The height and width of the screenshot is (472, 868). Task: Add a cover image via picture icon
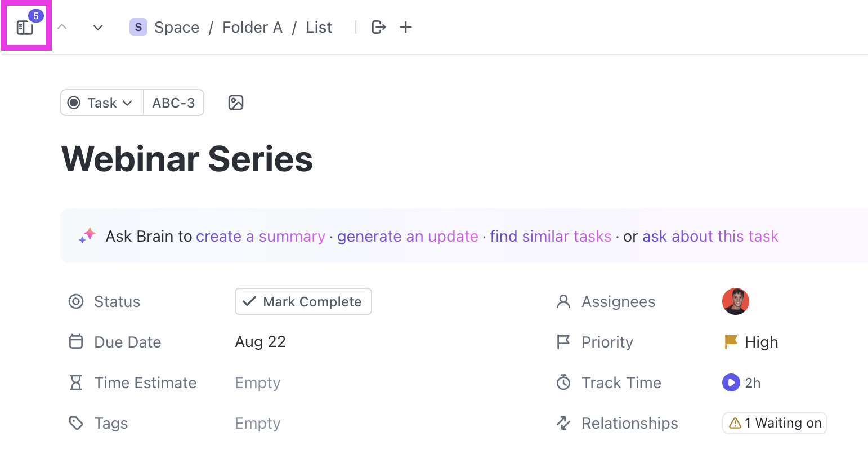[x=236, y=103]
